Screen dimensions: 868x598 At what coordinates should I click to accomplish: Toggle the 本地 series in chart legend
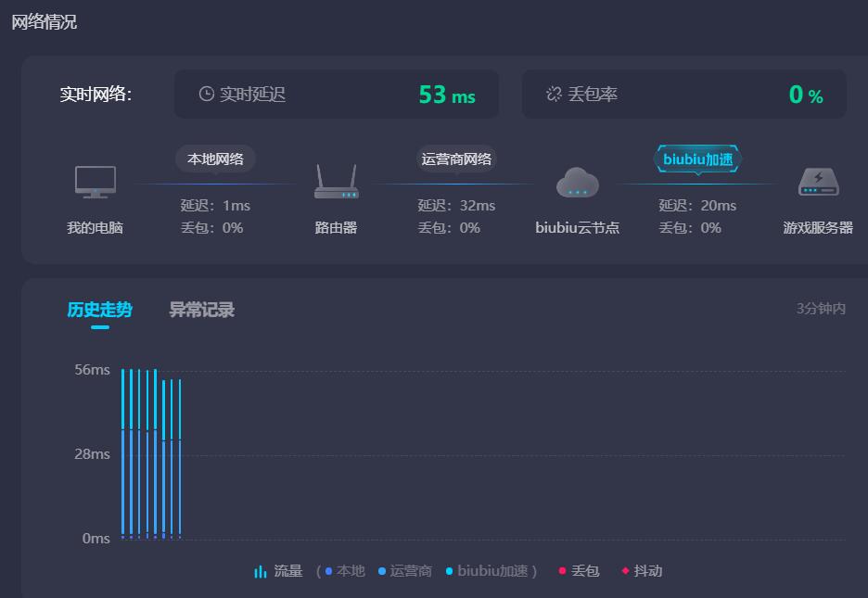tap(345, 571)
